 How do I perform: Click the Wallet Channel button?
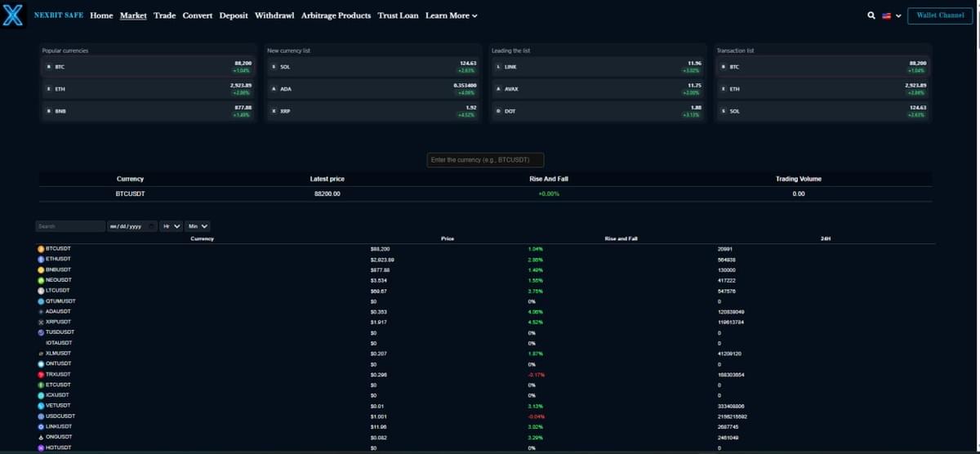point(940,16)
